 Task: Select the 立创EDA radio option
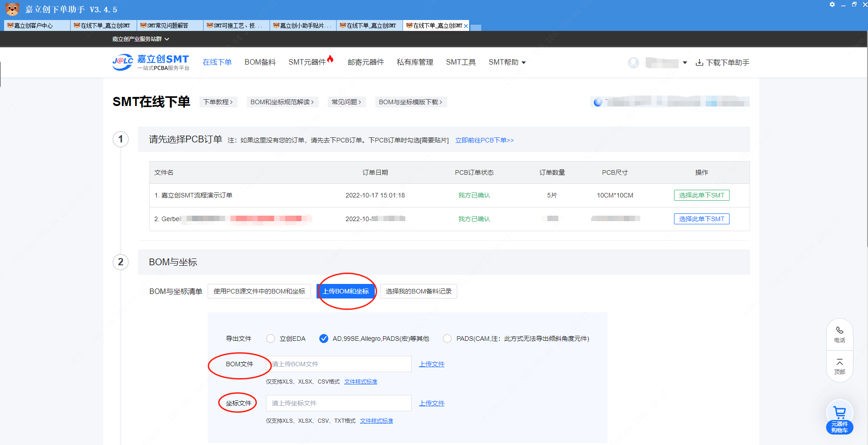pos(271,339)
